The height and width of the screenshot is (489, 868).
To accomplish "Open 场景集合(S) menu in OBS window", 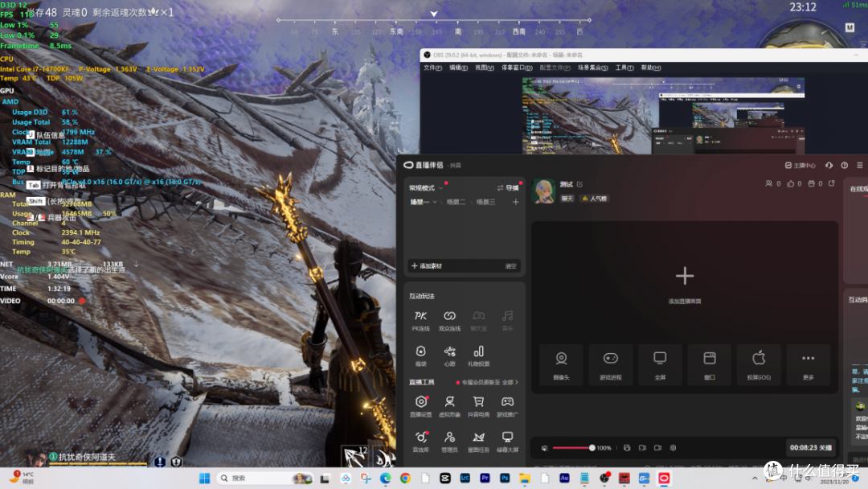I will point(593,68).
